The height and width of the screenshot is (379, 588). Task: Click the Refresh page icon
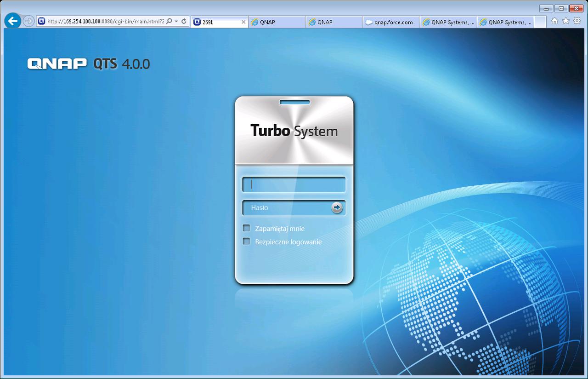coord(184,21)
